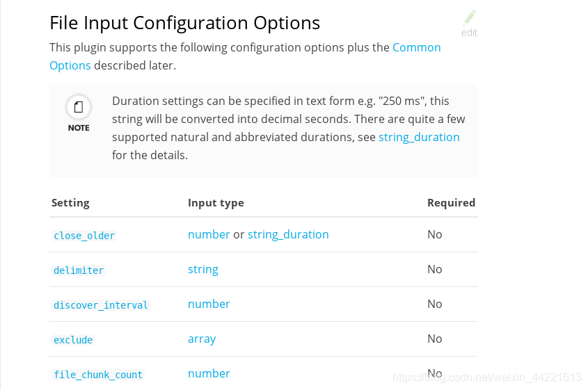The height and width of the screenshot is (390, 588).
Task: Open the exclude setting
Action: 73,340
